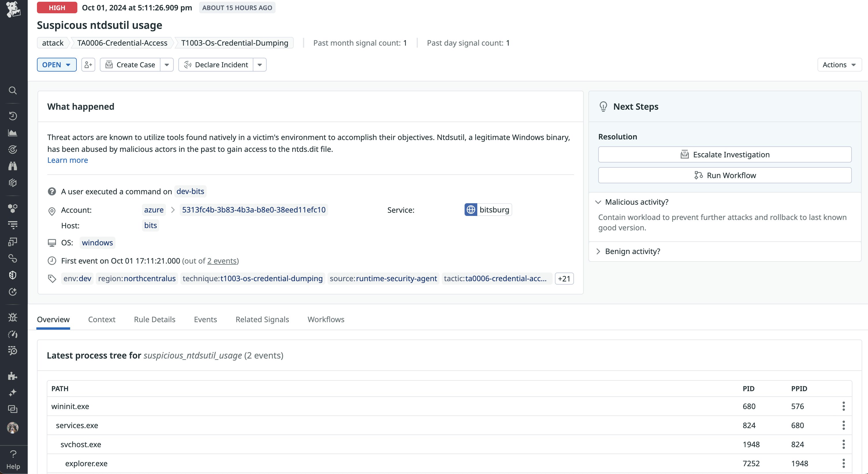The height and width of the screenshot is (474, 868).
Task: Click the Escalate Investigation button
Action: click(725, 154)
